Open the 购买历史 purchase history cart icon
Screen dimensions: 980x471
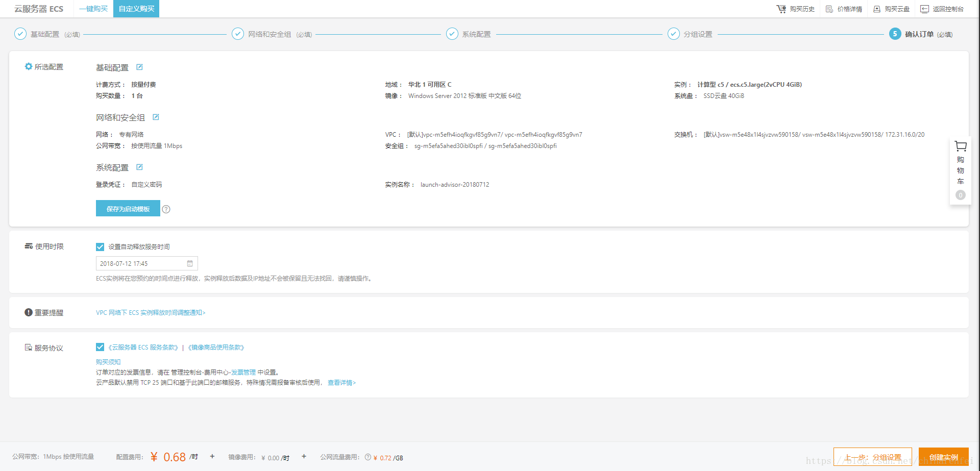(x=781, y=9)
